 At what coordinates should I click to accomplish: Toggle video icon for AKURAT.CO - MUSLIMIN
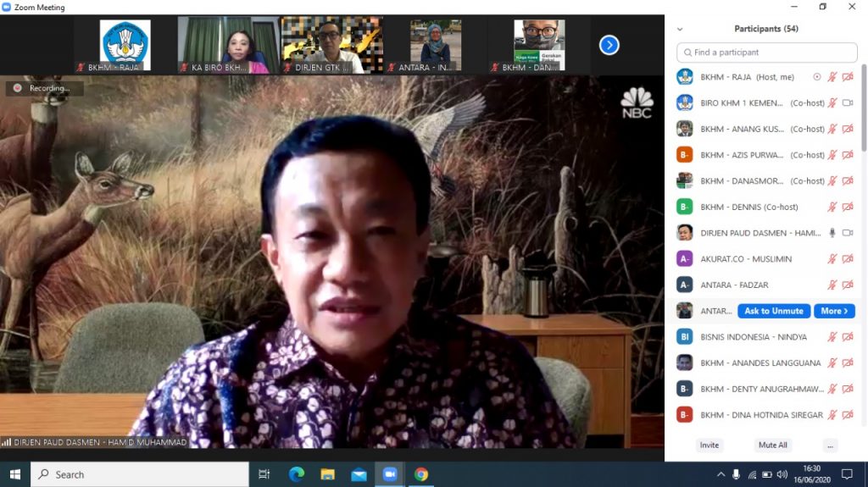tap(847, 259)
